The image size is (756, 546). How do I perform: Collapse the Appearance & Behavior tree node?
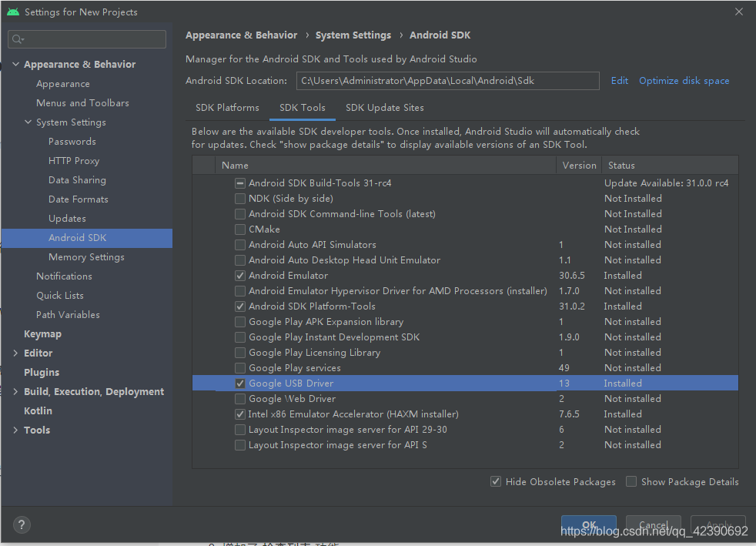(x=16, y=64)
